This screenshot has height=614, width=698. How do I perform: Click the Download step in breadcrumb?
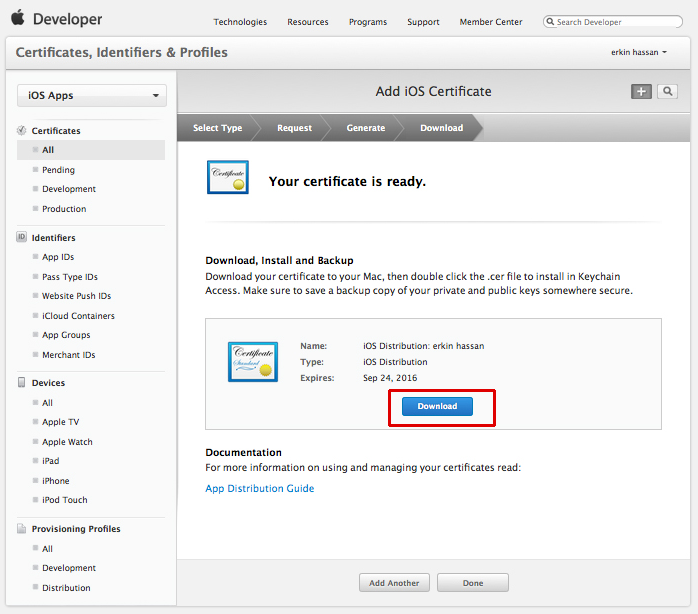pyautogui.click(x=442, y=128)
